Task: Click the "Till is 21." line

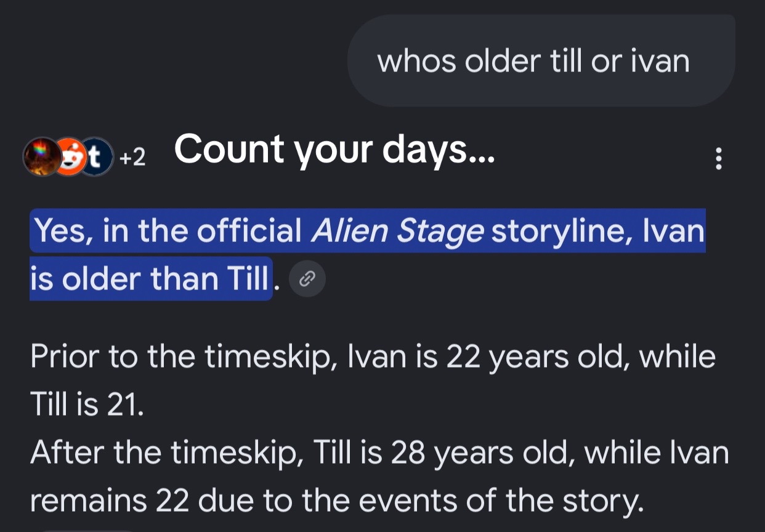Action: (x=87, y=405)
